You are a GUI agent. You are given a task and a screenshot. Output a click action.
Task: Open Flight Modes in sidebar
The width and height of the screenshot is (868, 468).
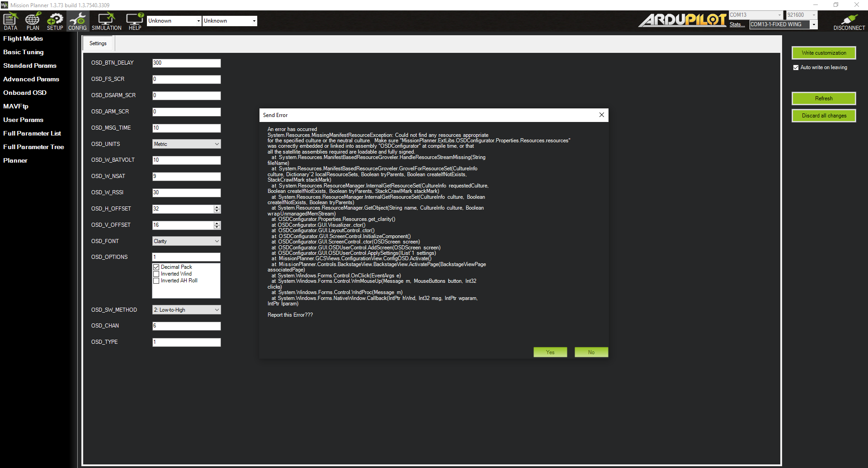click(x=23, y=38)
